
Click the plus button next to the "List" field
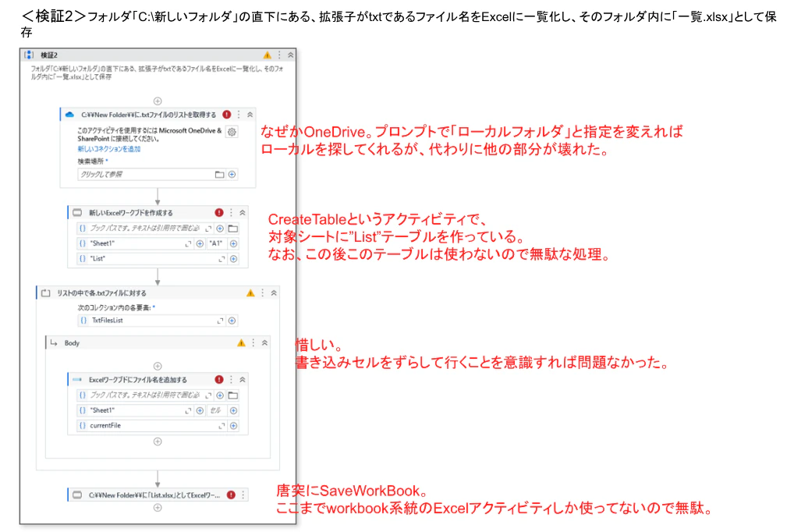[233, 259]
